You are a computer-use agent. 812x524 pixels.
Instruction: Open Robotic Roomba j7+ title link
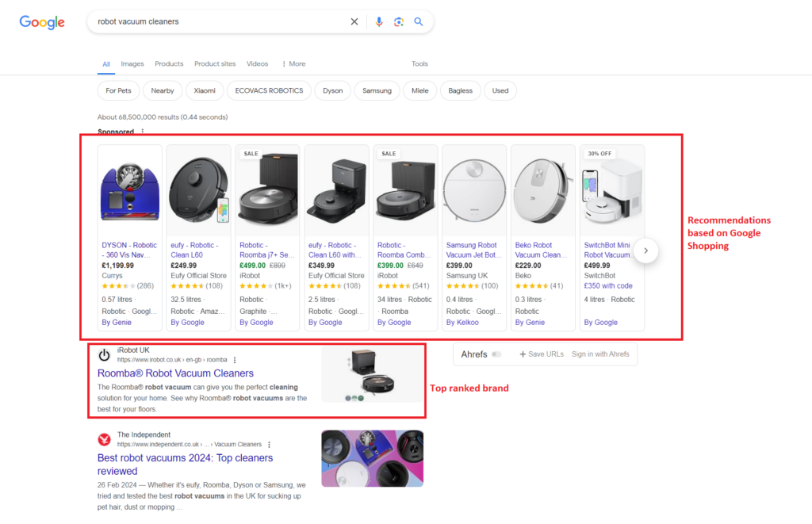[x=266, y=250]
